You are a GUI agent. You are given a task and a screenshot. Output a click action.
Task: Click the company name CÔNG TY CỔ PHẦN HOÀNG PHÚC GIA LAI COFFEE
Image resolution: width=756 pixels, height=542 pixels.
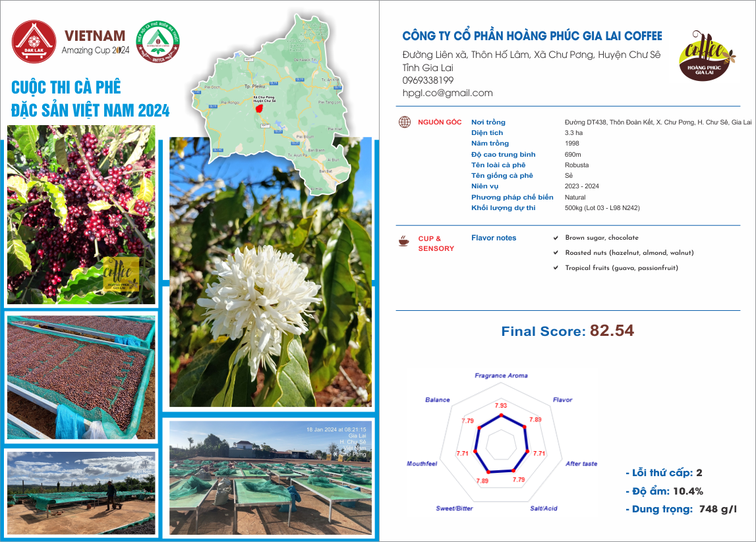[x=533, y=36]
